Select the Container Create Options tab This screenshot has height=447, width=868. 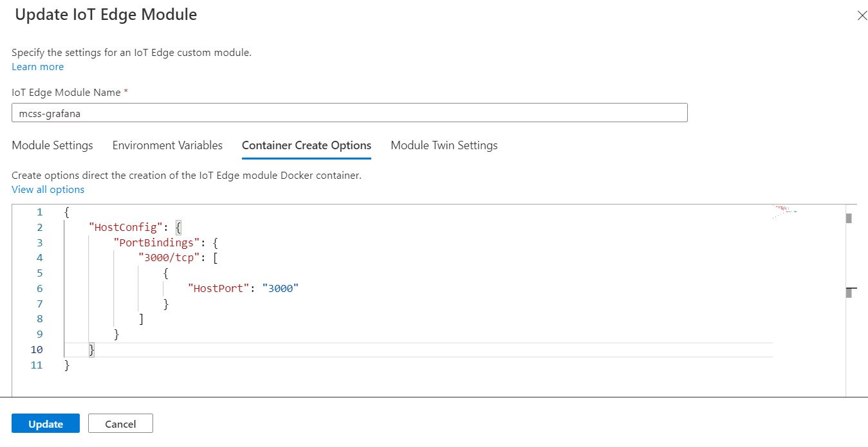click(x=306, y=145)
